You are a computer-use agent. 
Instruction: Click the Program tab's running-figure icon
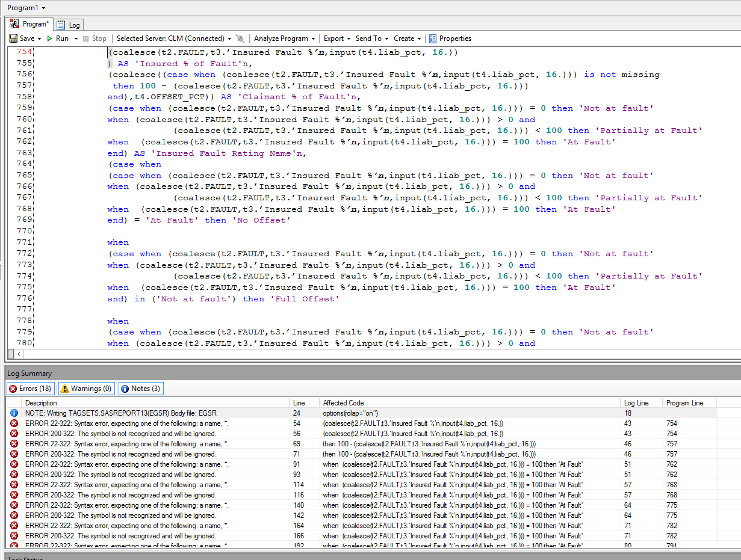14,24
